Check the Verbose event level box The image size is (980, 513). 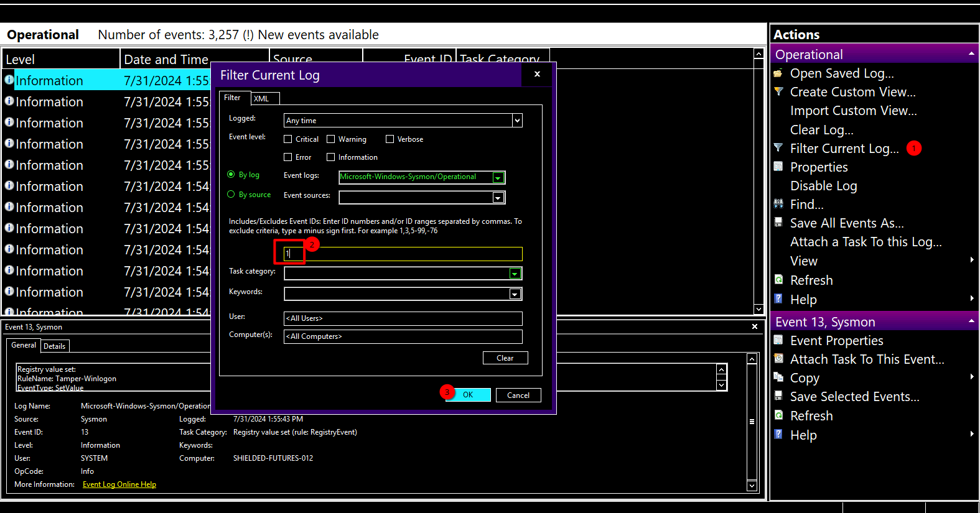(x=390, y=139)
